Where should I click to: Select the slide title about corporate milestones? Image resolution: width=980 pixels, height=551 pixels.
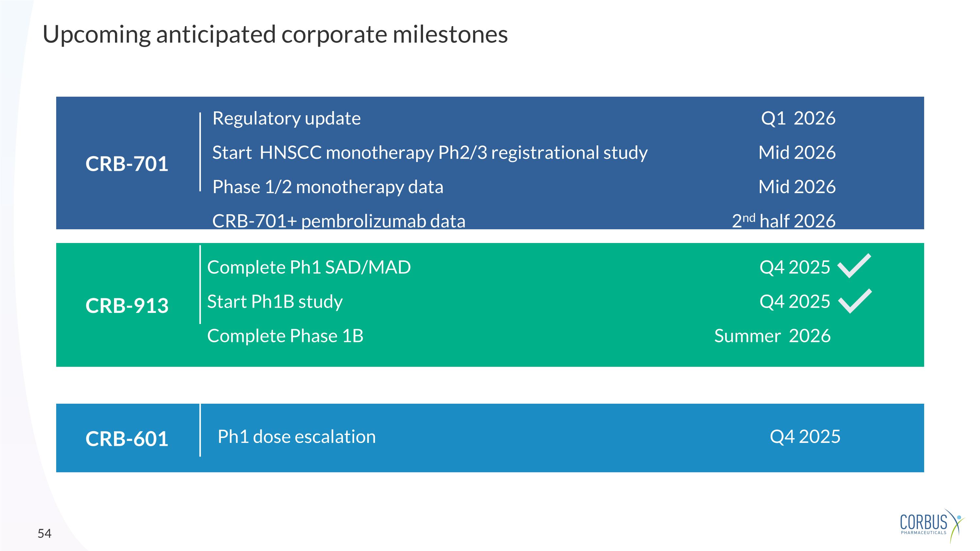(275, 34)
